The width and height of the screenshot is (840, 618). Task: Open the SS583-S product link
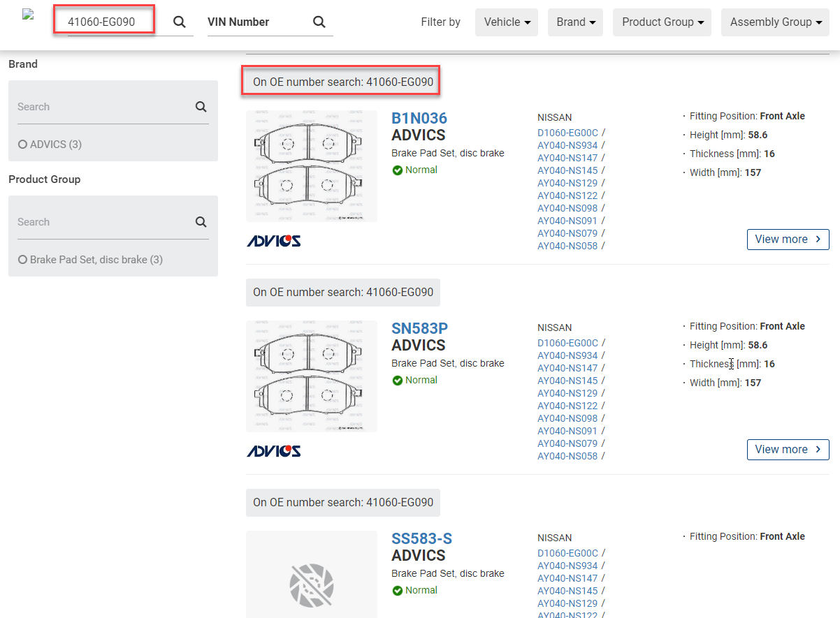click(422, 538)
